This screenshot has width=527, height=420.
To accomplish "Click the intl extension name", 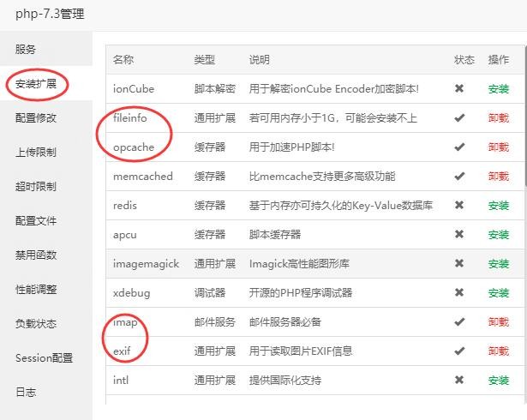I will click(x=121, y=381).
